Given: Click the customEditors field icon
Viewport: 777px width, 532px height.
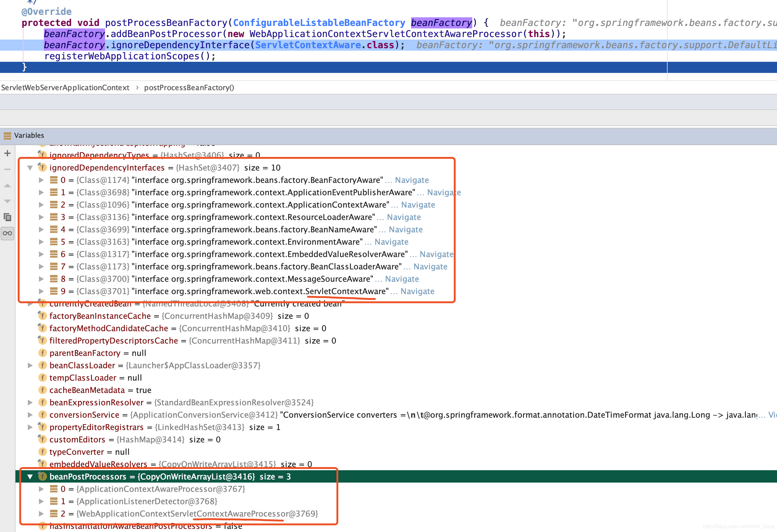Looking at the screenshot, I should [42, 439].
